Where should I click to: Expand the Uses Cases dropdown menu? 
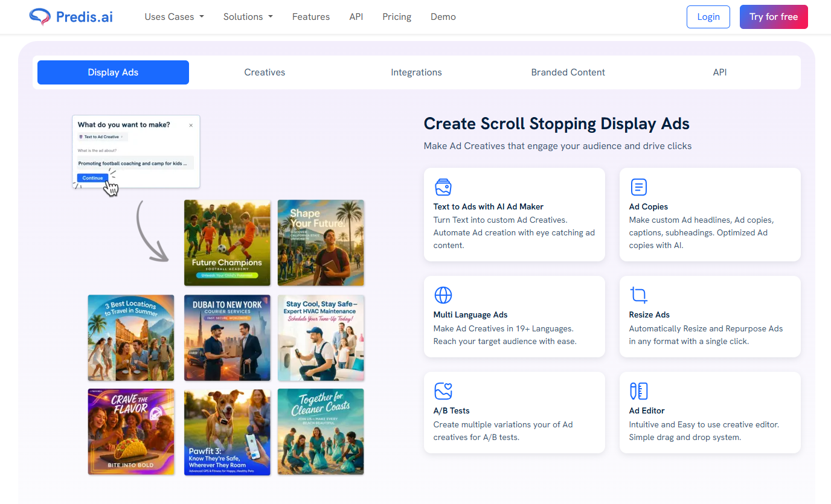(x=174, y=17)
